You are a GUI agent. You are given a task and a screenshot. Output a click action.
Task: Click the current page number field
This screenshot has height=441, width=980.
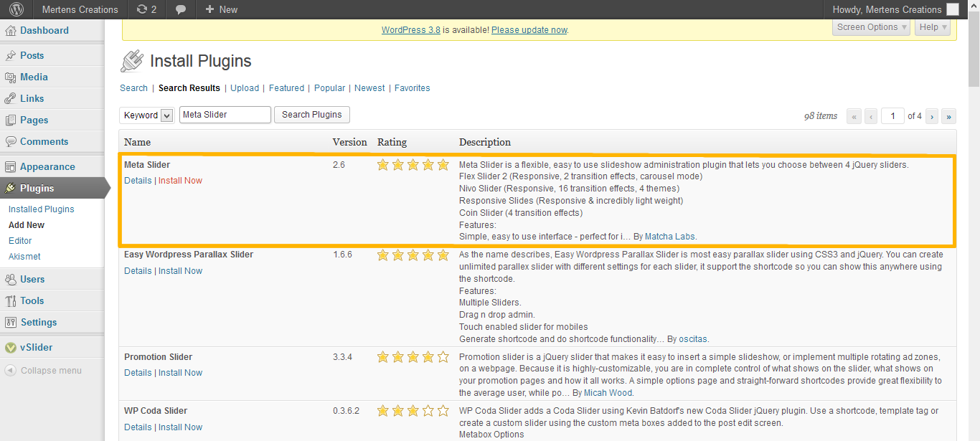(x=892, y=115)
